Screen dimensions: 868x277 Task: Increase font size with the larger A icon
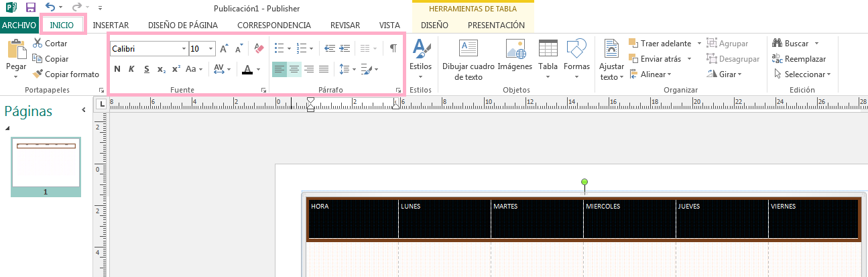tap(225, 48)
